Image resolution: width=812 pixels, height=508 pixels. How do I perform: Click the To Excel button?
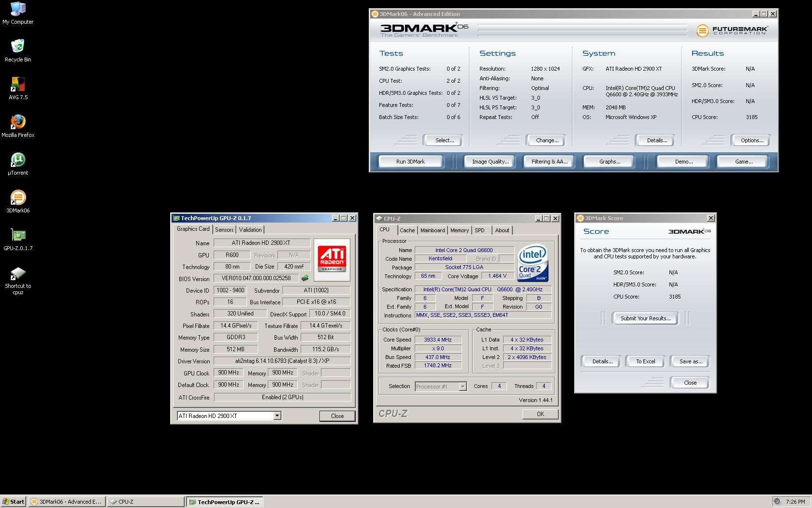(x=645, y=361)
